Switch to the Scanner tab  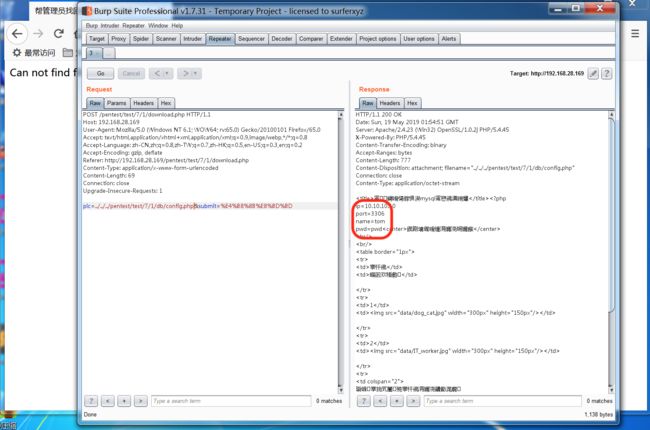pyautogui.click(x=166, y=39)
